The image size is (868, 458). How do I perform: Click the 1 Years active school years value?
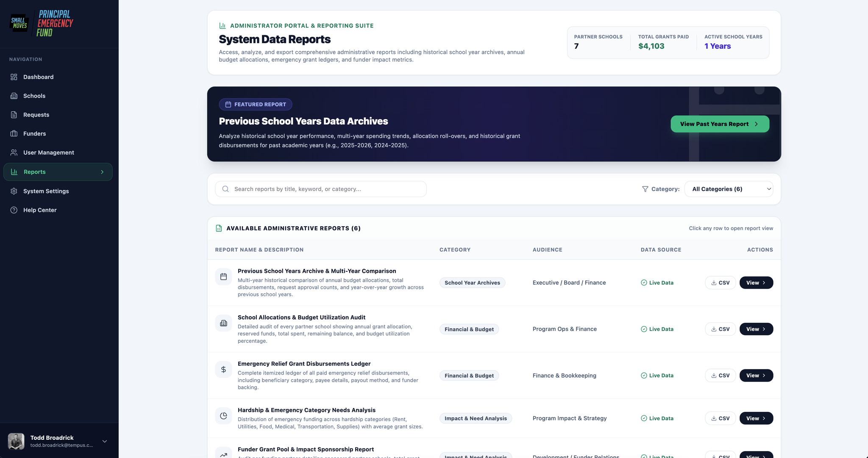[x=718, y=46]
